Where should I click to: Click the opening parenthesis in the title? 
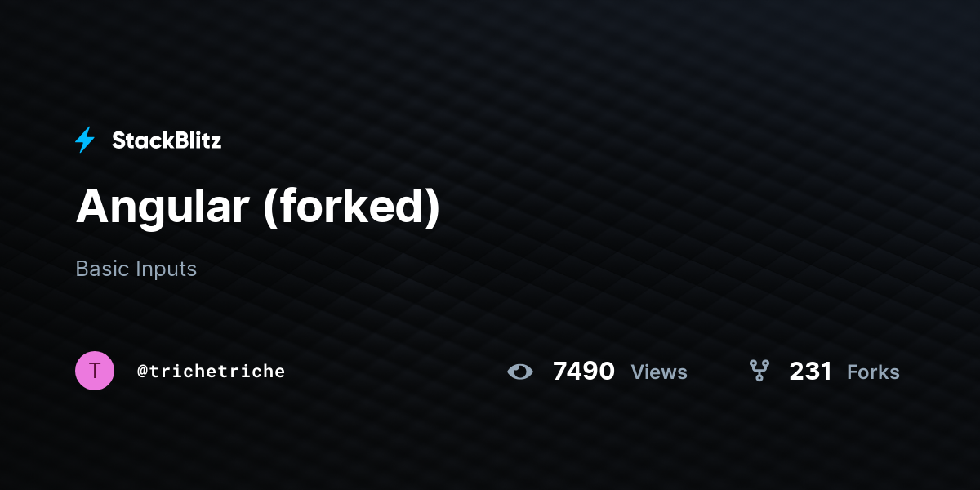pos(272,209)
